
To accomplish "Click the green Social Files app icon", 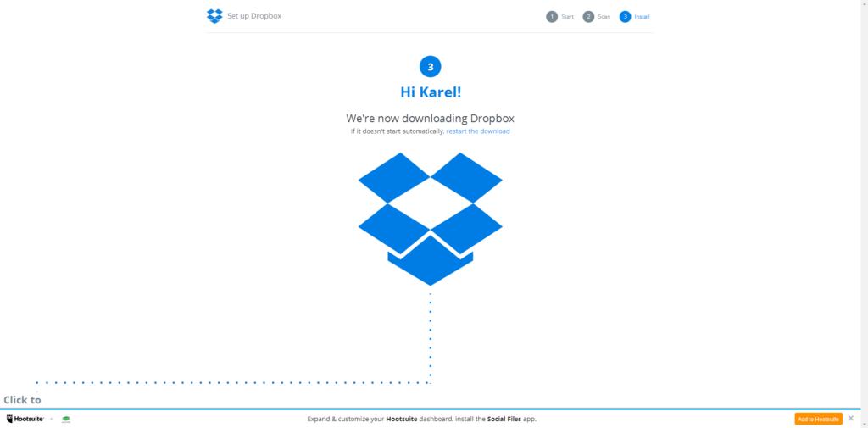I will coord(66,420).
